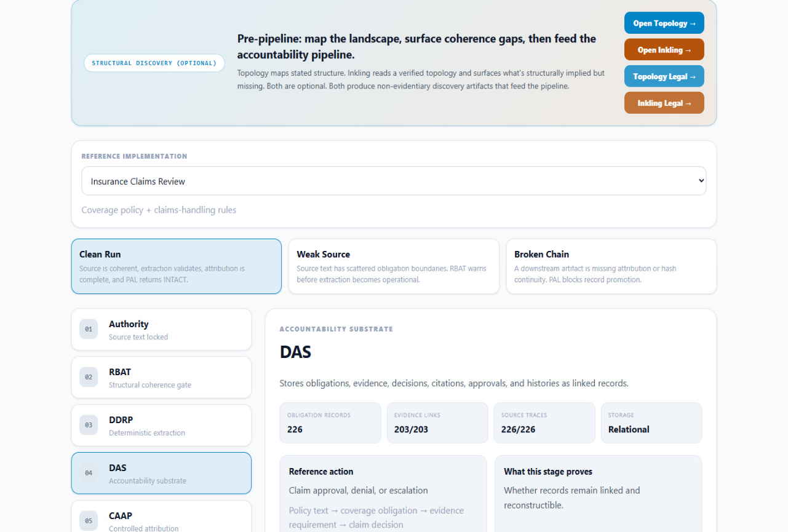
Task: Open the CAAP controlled attribution stage
Action: 161,517
